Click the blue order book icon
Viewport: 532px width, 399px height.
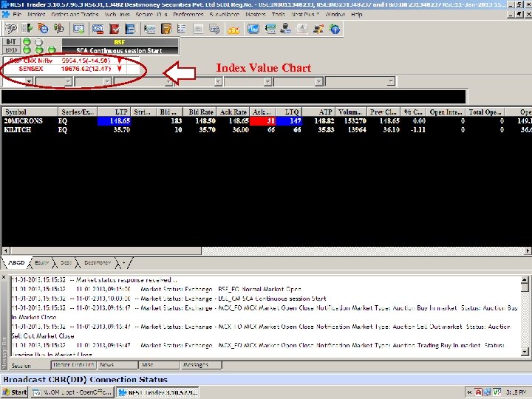130,29
